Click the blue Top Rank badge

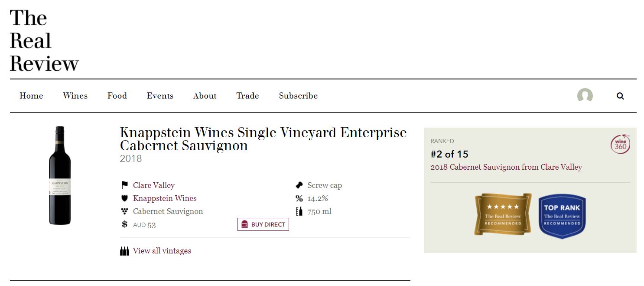tap(562, 216)
